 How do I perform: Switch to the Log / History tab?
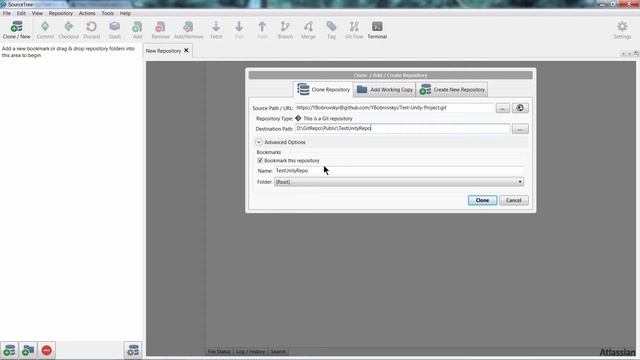click(x=251, y=351)
